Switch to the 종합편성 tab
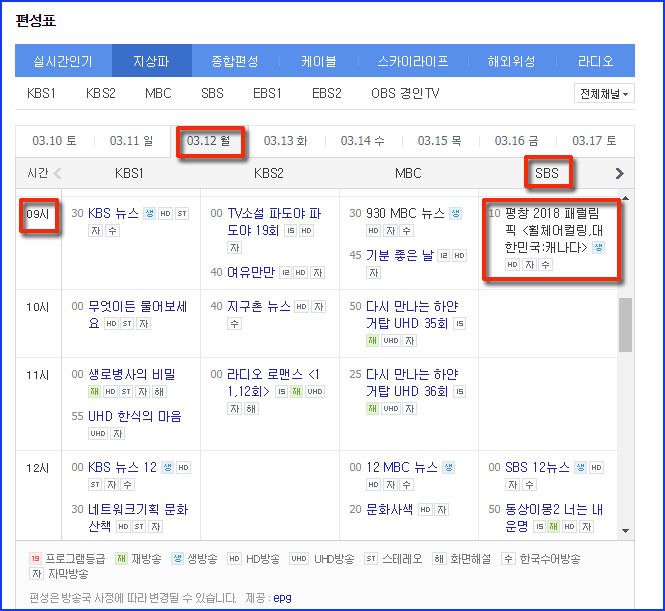This screenshot has height=611, width=665. pyautogui.click(x=235, y=61)
